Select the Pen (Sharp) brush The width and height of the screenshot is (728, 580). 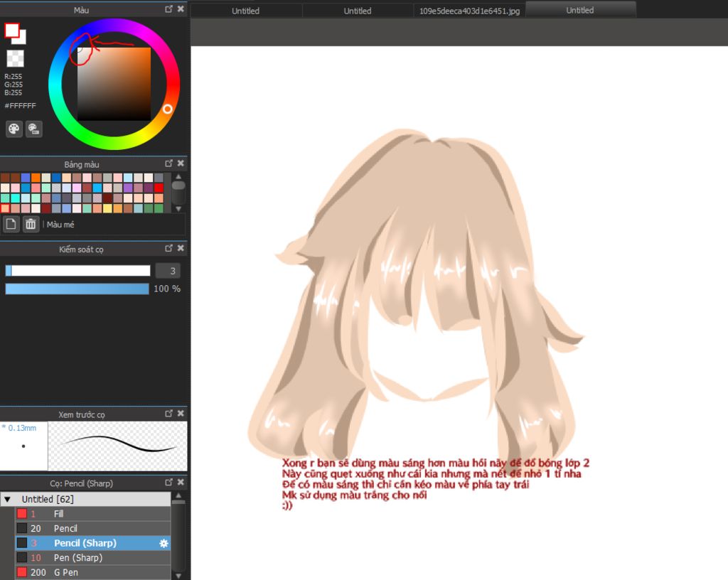pyautogui.click(x=78, y=558)
